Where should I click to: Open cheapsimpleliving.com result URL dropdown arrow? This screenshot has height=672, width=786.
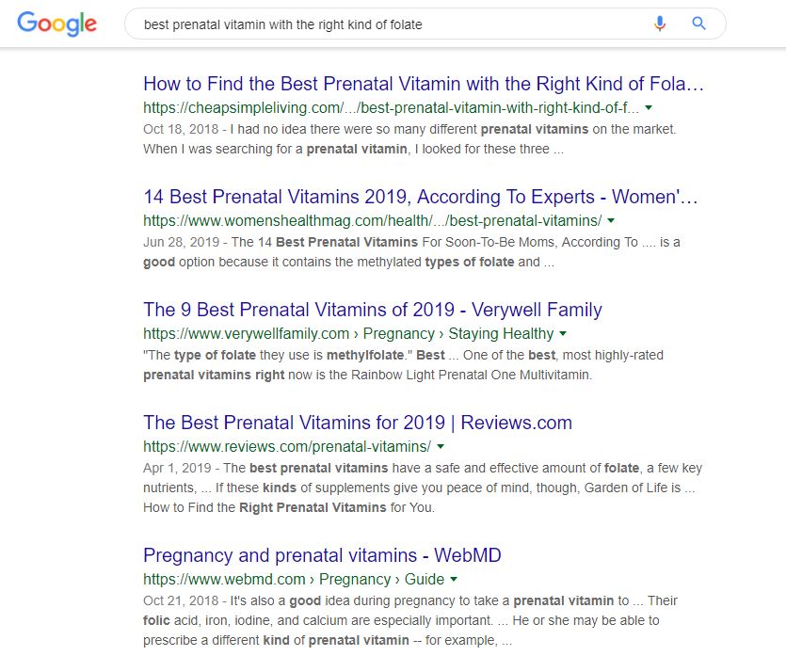coord(649,107)
